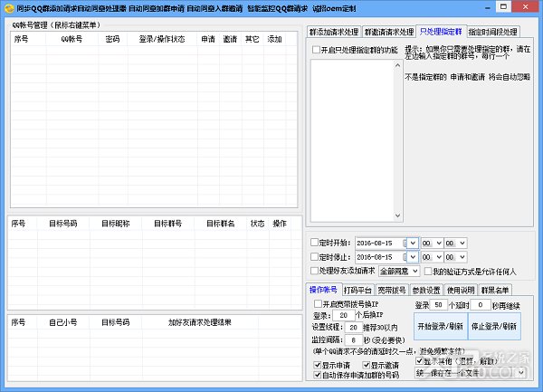The height and width of the screenshot is (392, 543).
Task: Select the 操作帐号 tab
Action: click(323, 290)
